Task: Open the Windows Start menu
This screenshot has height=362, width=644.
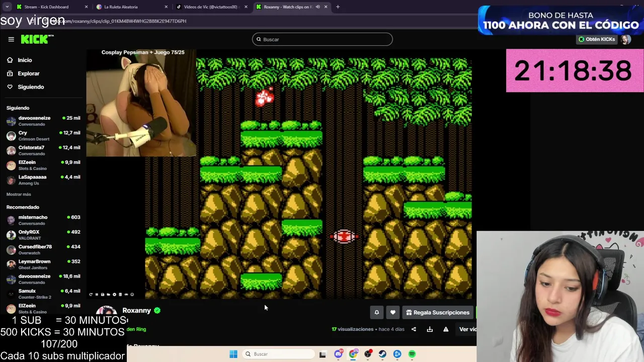Action: (x=233, y=354)
